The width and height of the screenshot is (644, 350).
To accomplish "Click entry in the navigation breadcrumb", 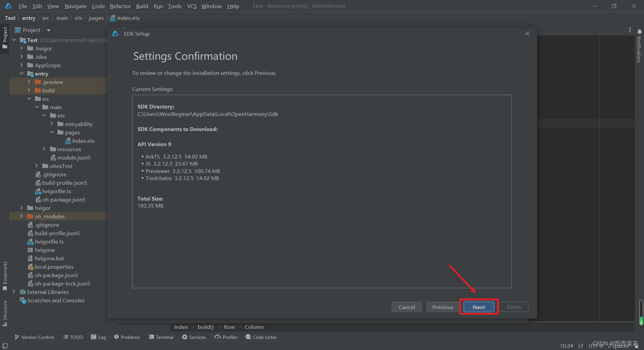I will [x=29, y=18].
